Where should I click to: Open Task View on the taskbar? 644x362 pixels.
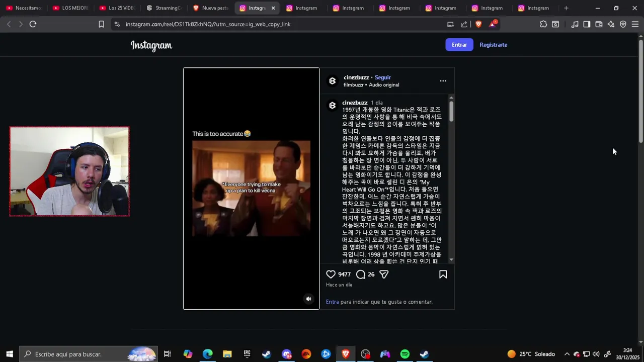tap(168, 354)
